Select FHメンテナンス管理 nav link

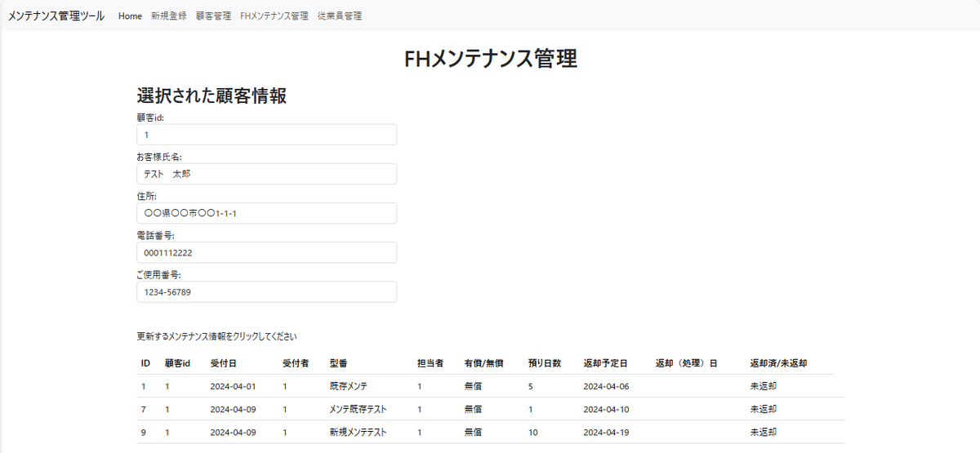click(274, 16)
